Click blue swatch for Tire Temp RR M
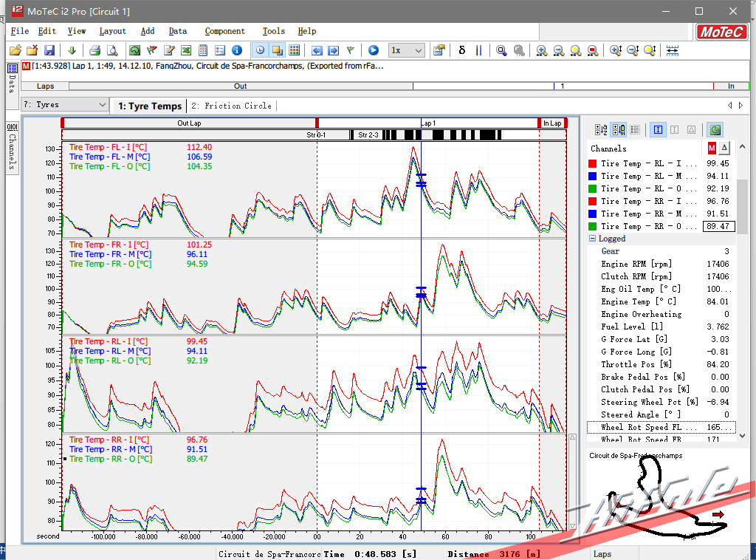Screen dimensions: 756x560 pyautogui.click(x=593, y=214)
